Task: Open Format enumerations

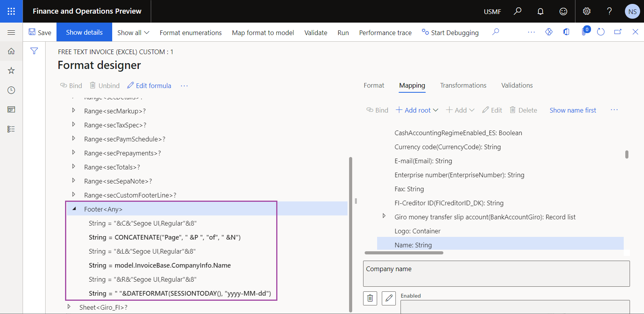Action: click(x=191, y=33)
